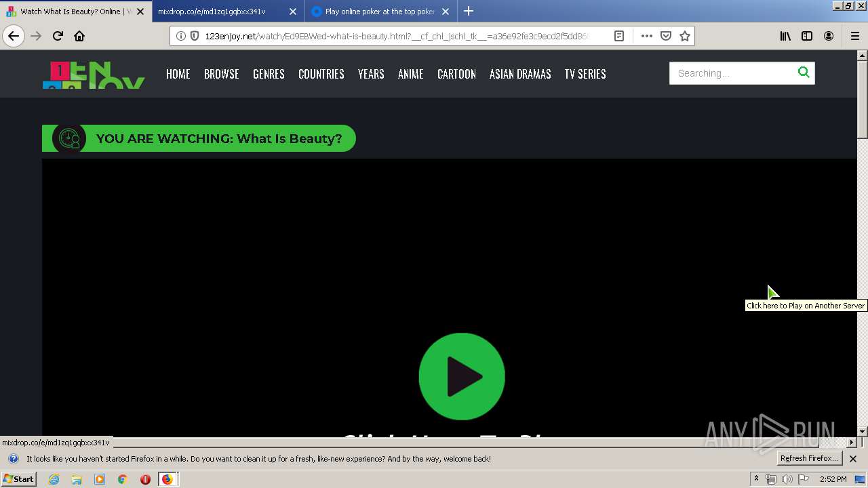Image resolution: width=868 pixels, height=488 pixels.
Task: Close the mixdrop.co tab
Action: [293, 12]
